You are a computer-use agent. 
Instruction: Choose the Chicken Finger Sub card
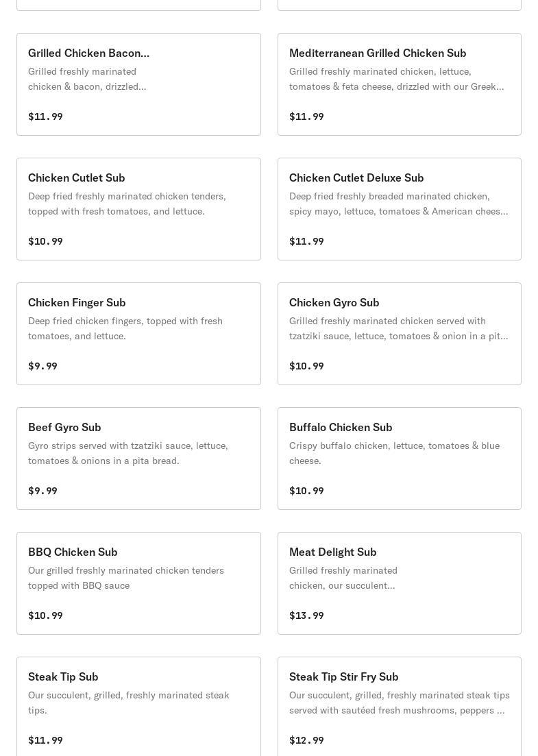(x=138, y=334)
